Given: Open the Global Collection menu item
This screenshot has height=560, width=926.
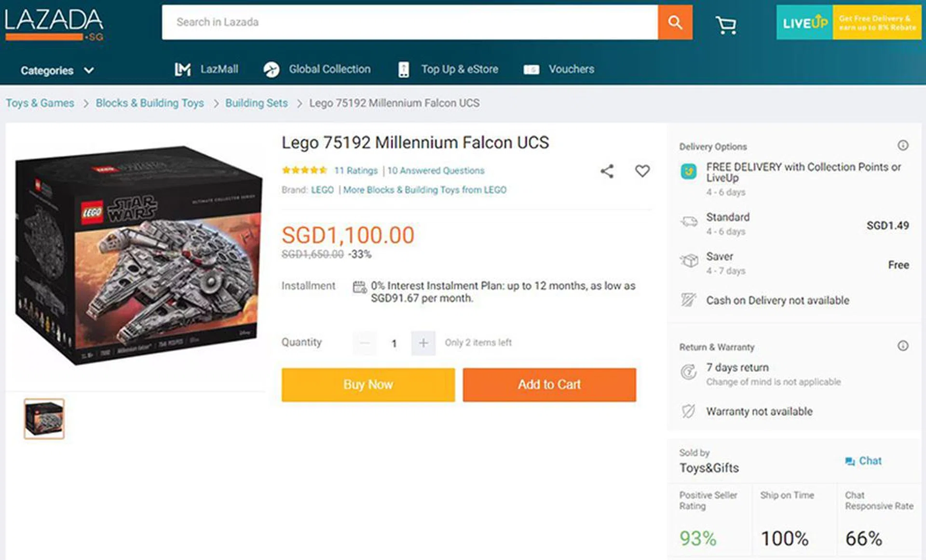Looking at the screenshot, I should tap(317, 69).
